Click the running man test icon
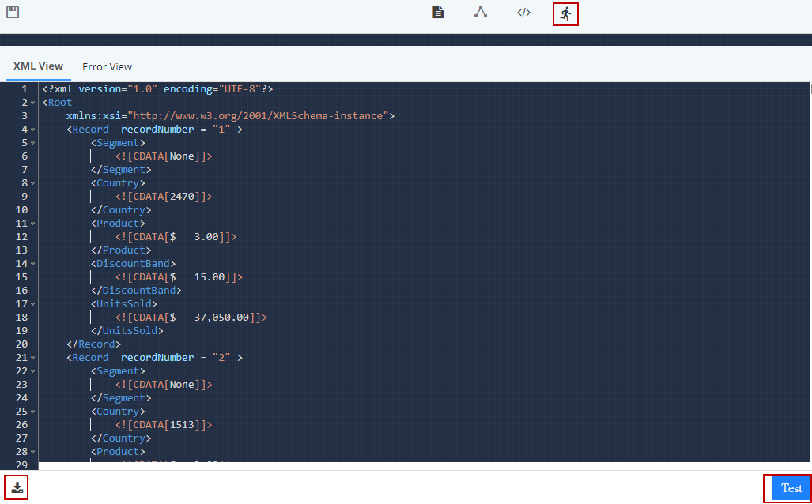The width and height of the screenshot is (812, 504). 565,13
